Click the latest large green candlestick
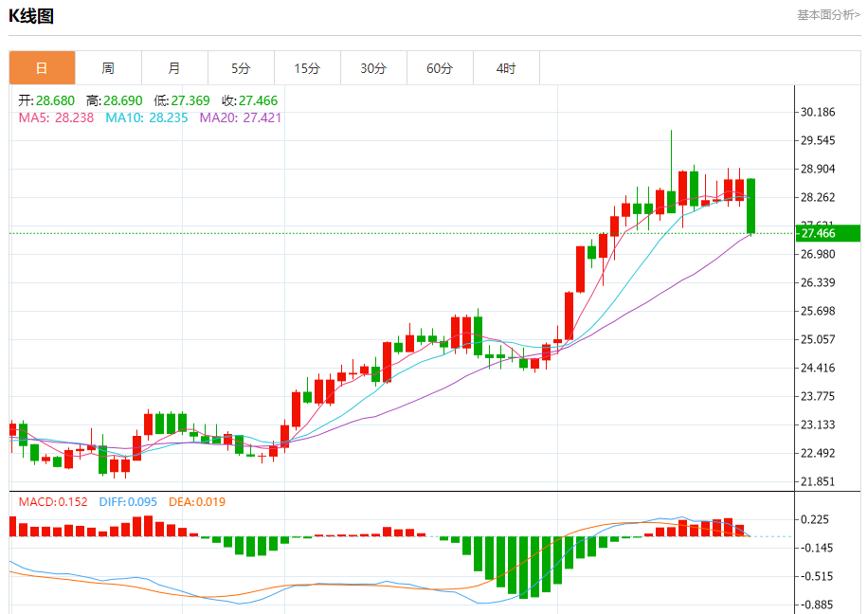 [x=750, y=206]
